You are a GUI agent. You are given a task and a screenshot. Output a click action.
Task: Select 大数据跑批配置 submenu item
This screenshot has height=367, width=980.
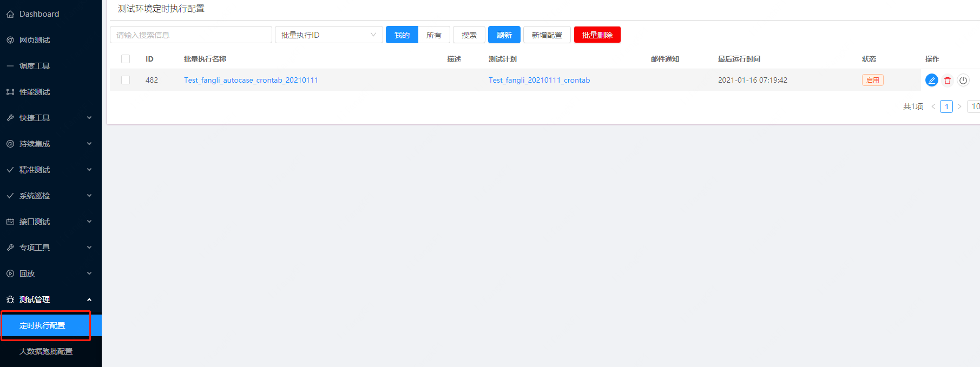coord(51,351)
